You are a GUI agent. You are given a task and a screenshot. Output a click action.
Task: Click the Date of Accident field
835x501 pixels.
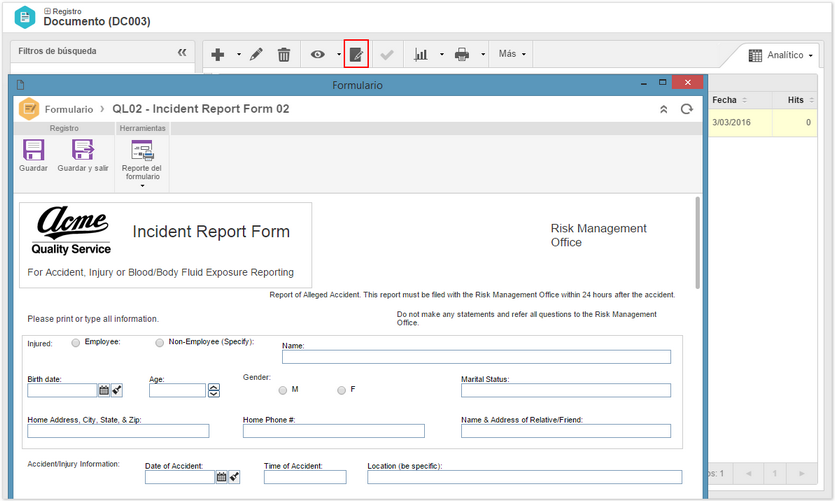(x=179, y=477)
